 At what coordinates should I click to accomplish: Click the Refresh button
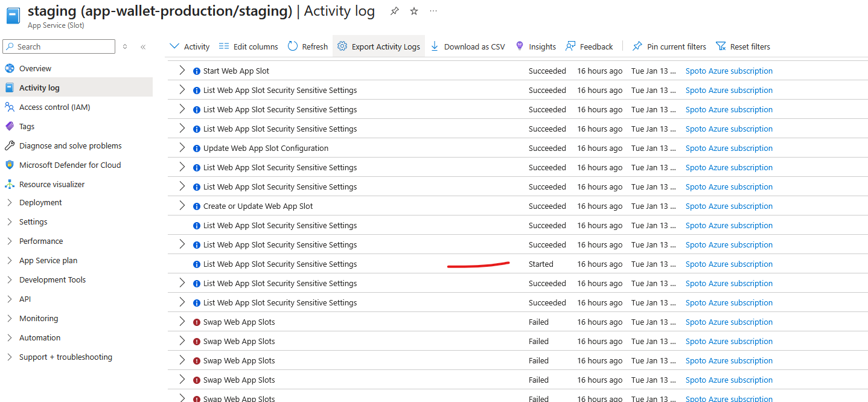(308, 46)
